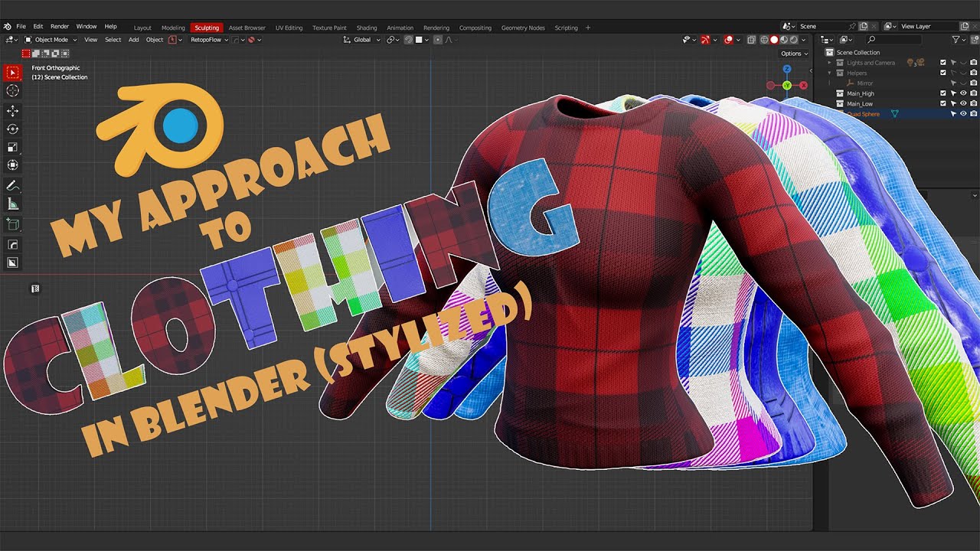
Task: Click the proportional editing icon
Action: pos(437,40)
